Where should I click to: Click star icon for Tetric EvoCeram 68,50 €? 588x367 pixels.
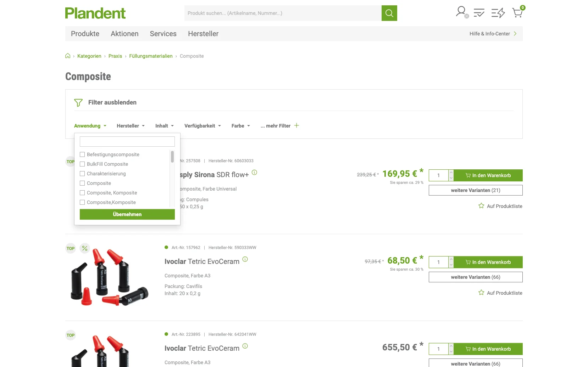tap(481, 293)
